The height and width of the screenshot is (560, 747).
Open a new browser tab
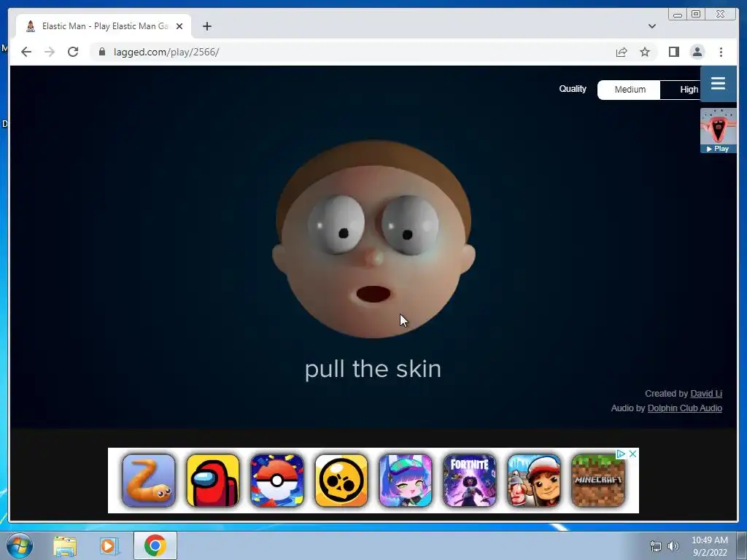(x=206, y=26)
